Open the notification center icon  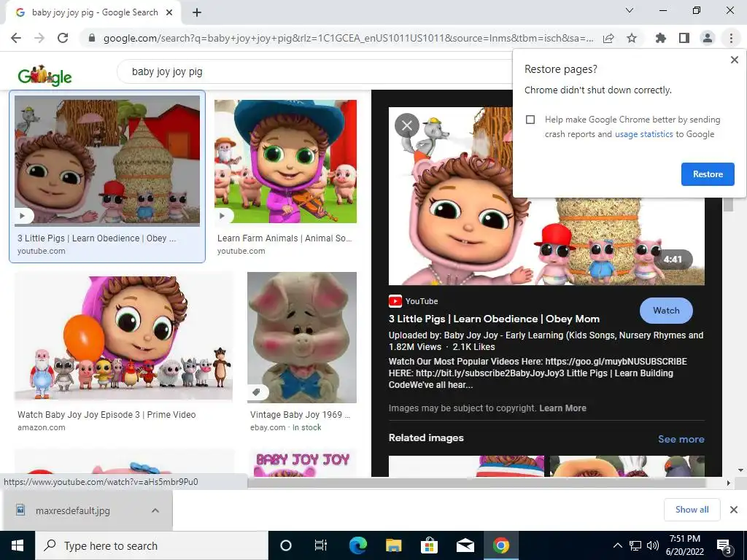click(x=724, y=546)
